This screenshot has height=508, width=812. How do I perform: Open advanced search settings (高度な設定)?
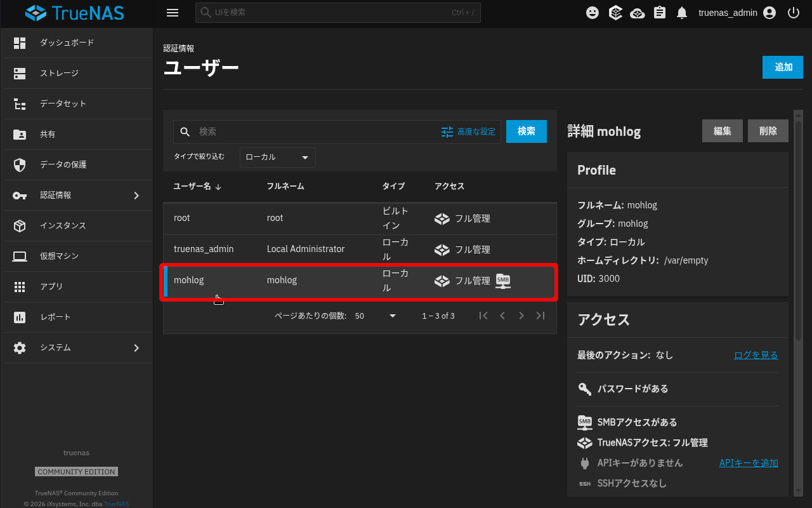click(x=468, y=131)
